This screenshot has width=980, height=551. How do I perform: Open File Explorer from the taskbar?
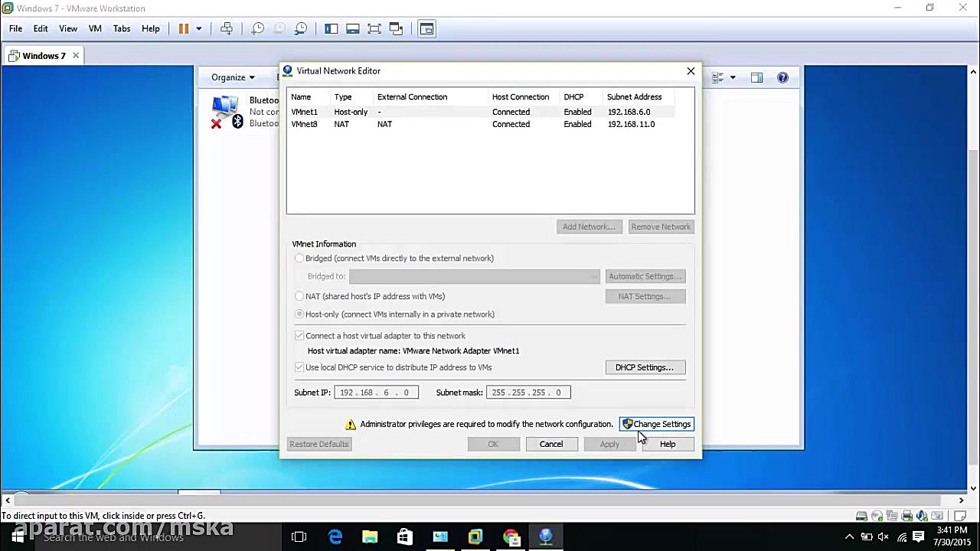tap(370, 537)
